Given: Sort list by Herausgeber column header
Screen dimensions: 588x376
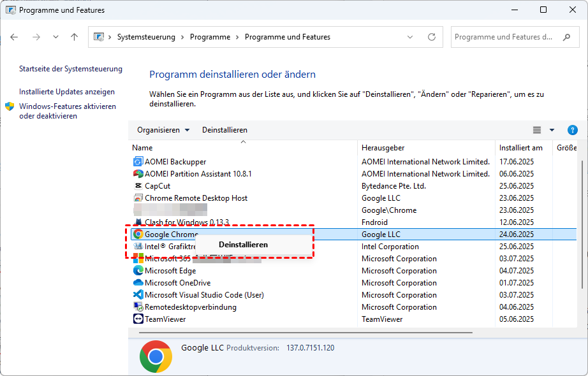Looking at the screenshot, I should (x=383, y=148).
